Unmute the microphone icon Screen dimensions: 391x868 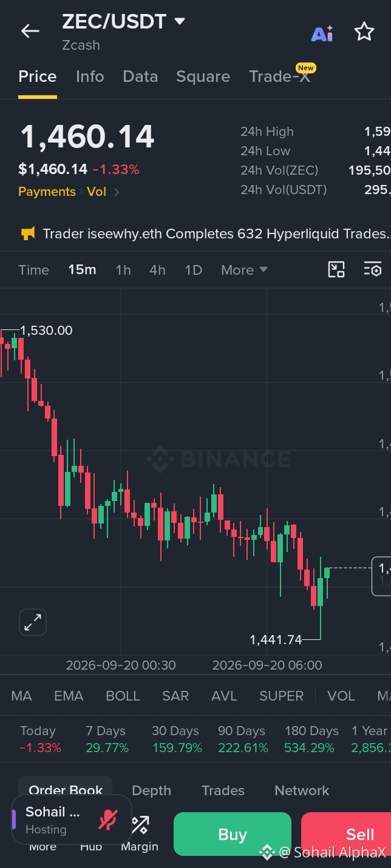coord(108,819)
